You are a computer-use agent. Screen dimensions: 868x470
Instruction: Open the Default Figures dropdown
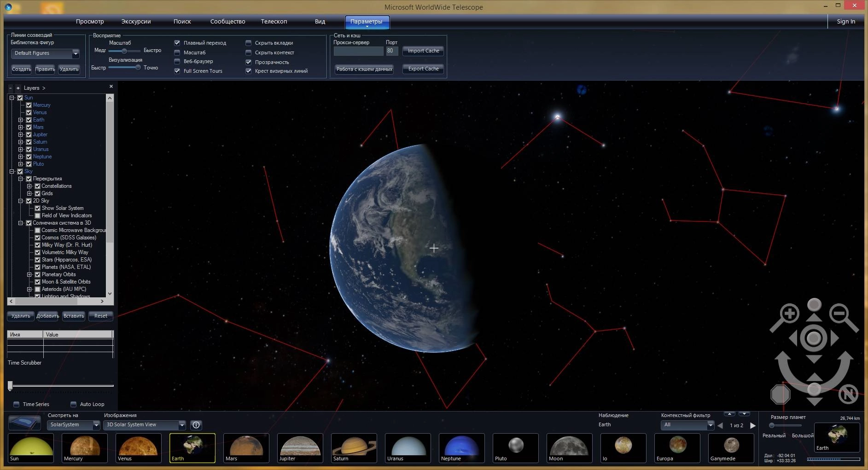[45, 53]
